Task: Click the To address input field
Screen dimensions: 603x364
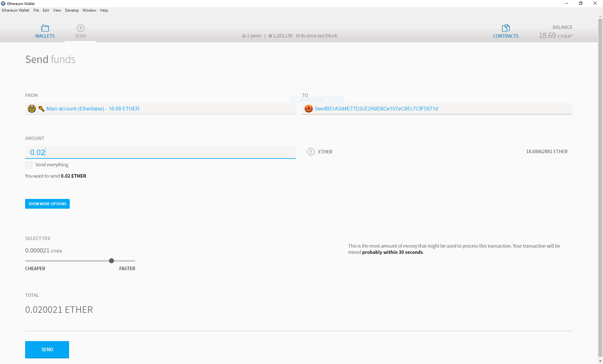Action: [440, 109]
